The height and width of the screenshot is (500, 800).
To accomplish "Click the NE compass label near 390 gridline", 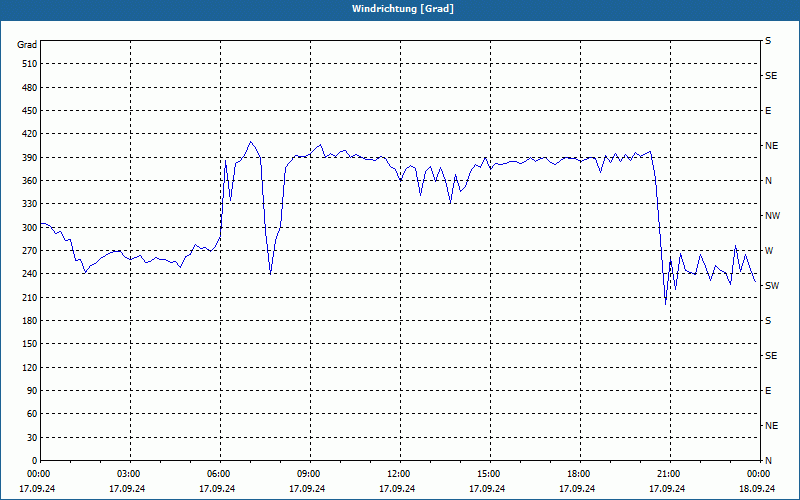I will pos(772,146).
